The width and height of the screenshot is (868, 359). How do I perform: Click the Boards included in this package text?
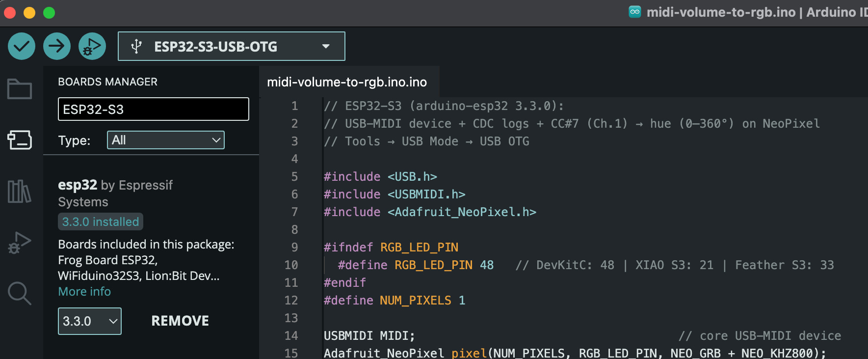tap(146, 260)
